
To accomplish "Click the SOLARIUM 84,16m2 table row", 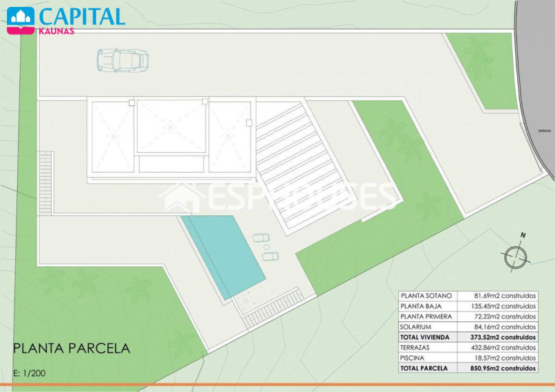I will click(468, 327).
